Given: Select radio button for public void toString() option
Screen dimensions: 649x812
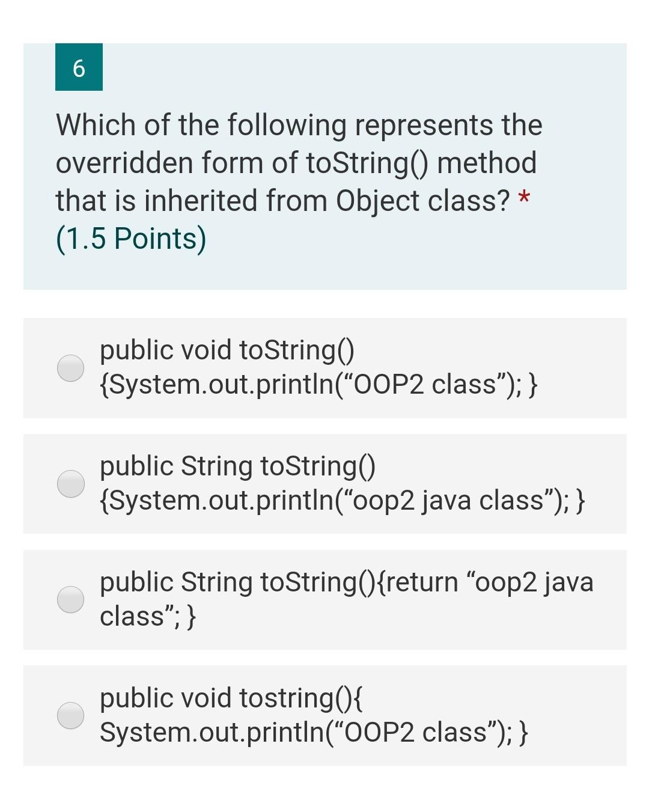Looking at the screenshot, I should (x=71, y=368).
